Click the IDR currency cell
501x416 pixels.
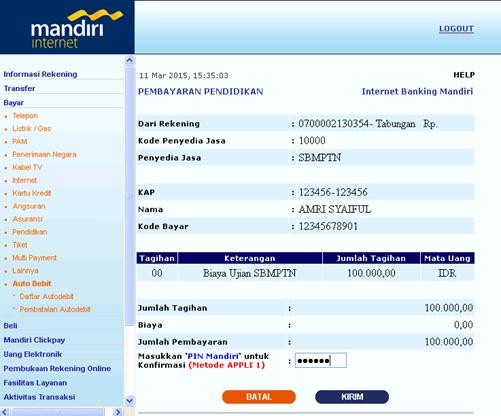pos(447,273)
